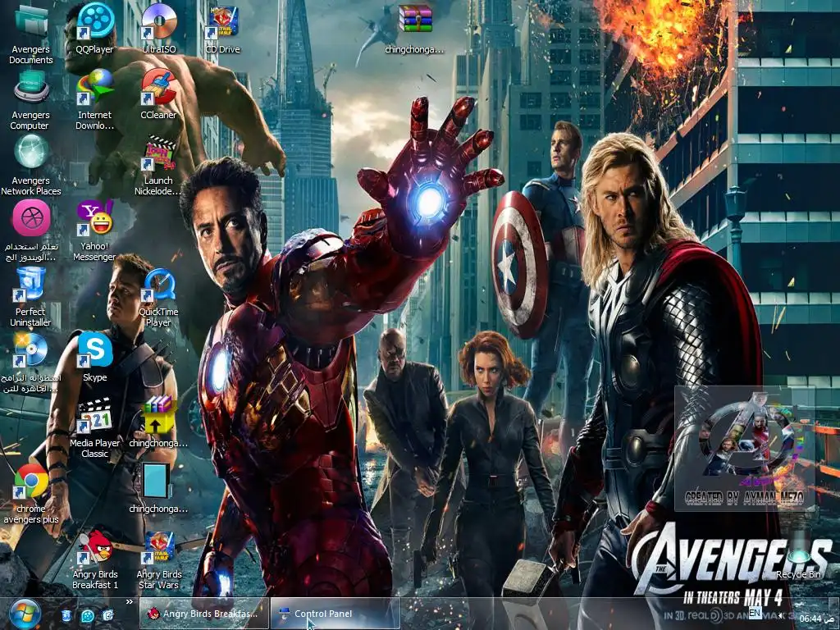This screenshot has width=840, height=630.
Task: Open the Avengers Documents desktop icon
Action: pyautogui.click(x=30, y=33)
